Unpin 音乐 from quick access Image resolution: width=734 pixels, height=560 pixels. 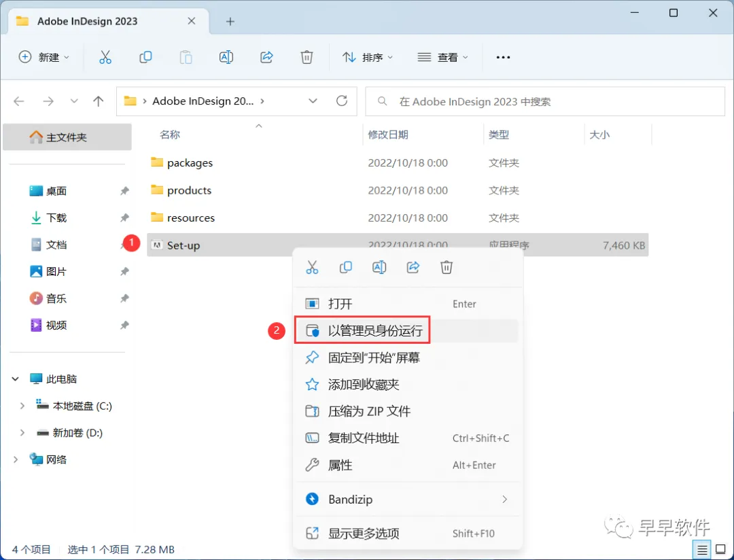124,298
